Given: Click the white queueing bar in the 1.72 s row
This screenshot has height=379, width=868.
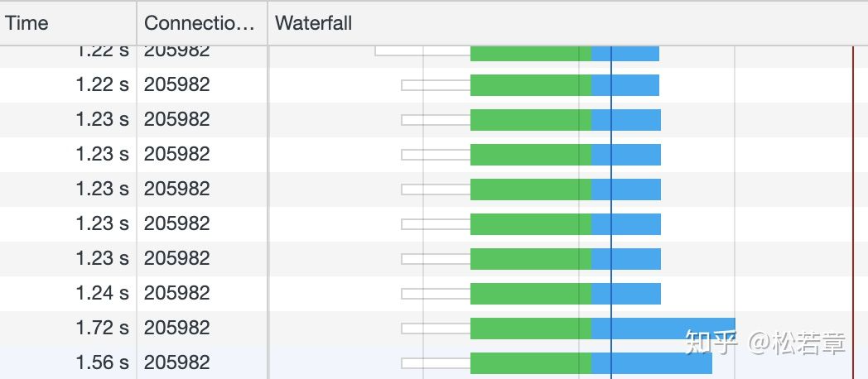Looking at the screenshot, I should click(436, 329).
